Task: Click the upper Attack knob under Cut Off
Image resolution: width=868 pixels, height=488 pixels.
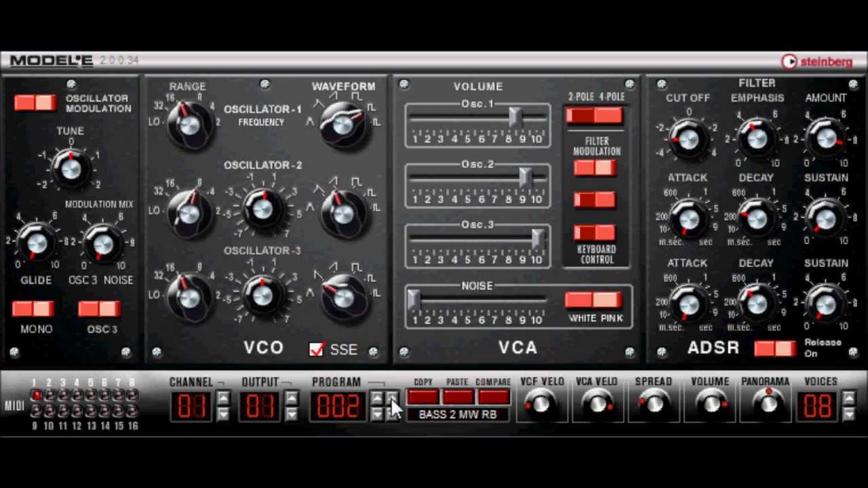Action: tap(688, 218)
